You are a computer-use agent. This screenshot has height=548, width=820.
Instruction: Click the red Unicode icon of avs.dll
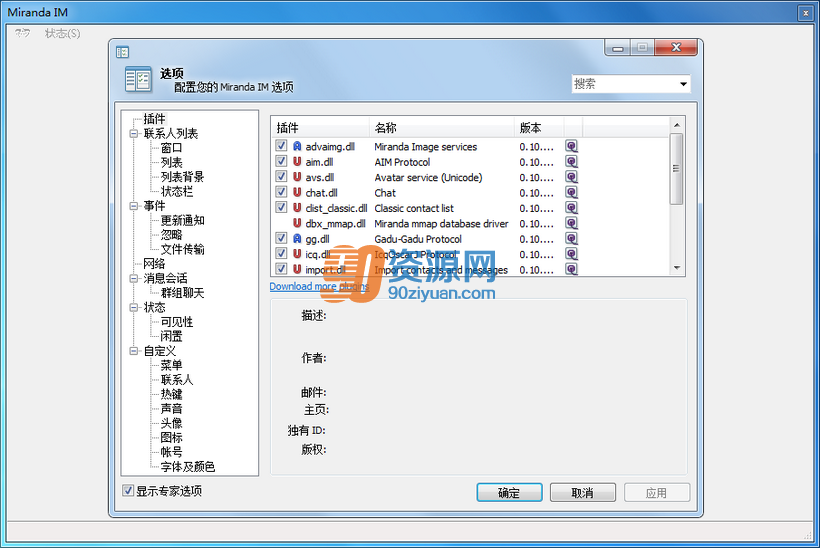(x=297, y=177)
